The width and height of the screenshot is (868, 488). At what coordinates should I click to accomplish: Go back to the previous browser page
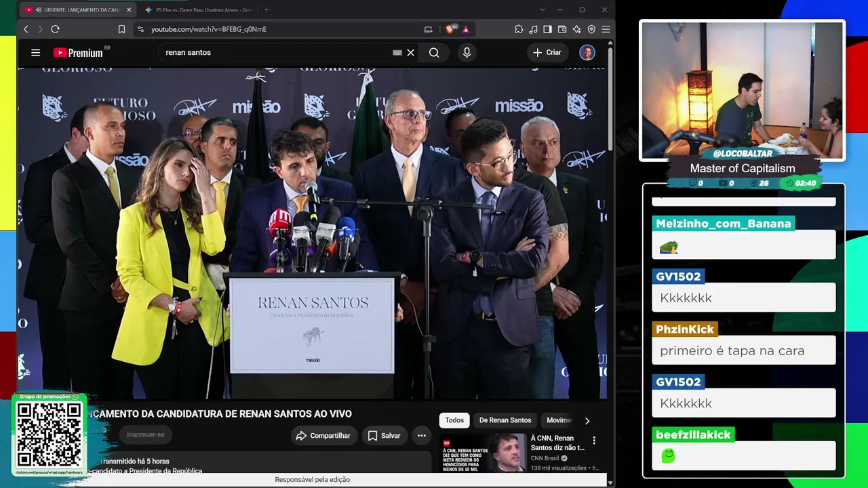(26, 29)
